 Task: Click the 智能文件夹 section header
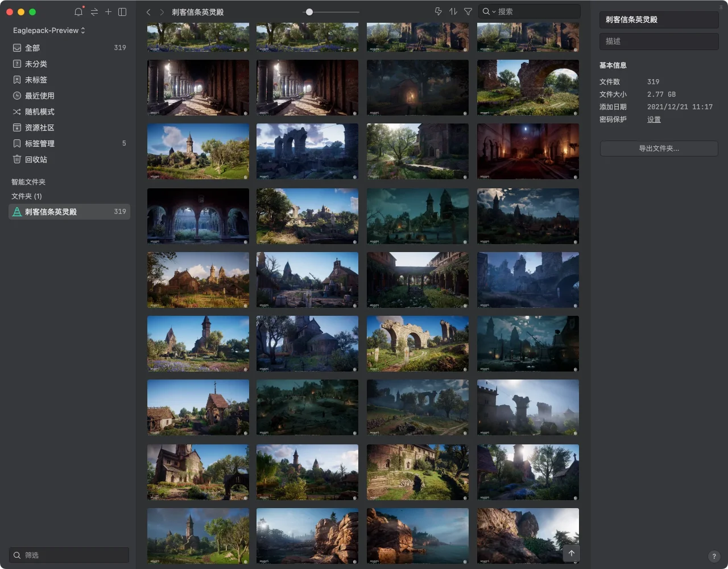click(28, 182)
